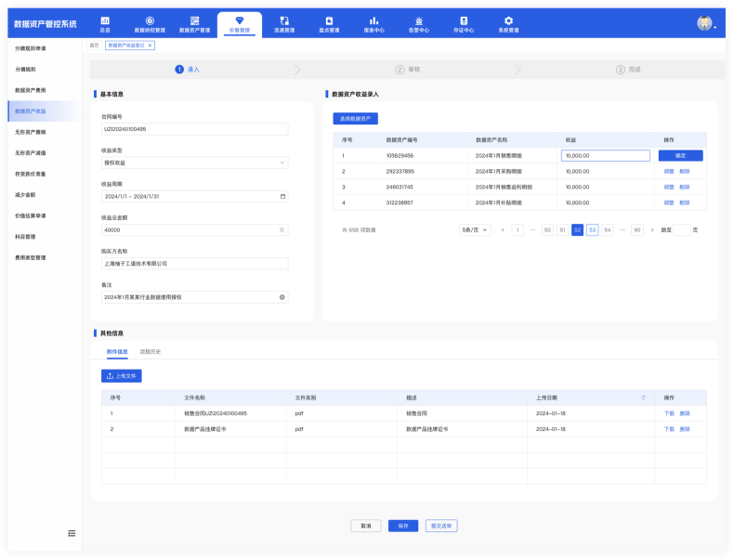734x560 pixels.
Task: Open the 流通管理 icon in top navigation
Action: [283, 21]
